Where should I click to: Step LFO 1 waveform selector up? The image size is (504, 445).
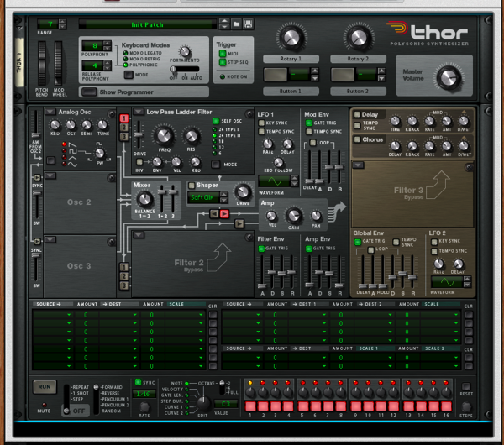click(294, 178)
